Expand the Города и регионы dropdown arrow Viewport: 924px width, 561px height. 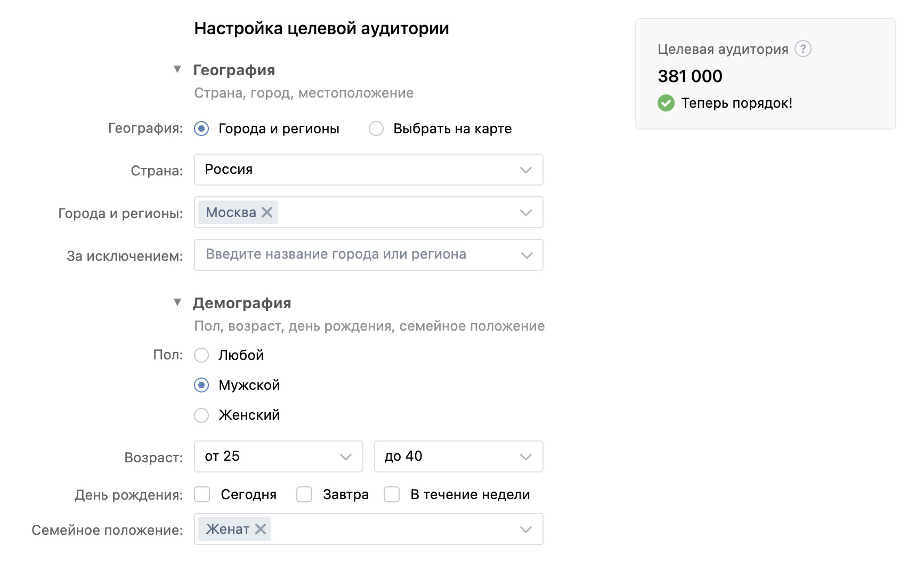[526, 212]
